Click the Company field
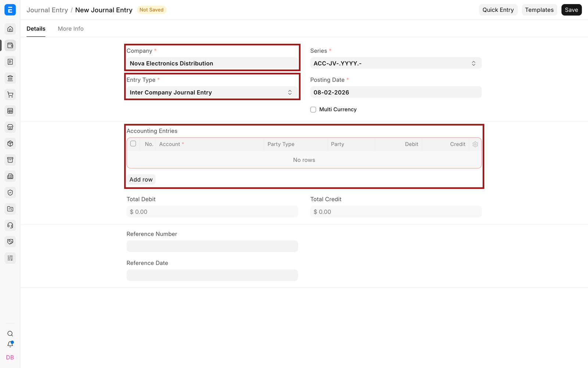 click(212, 63)
